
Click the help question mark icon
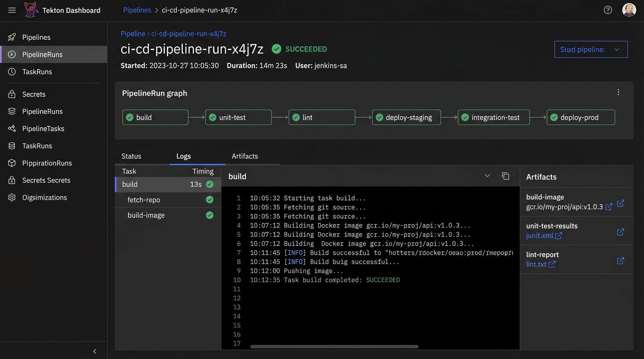coord(608,10)
